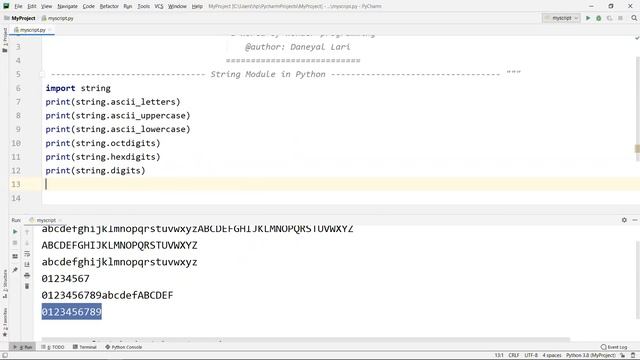640x360 pixels.
Task: Clear console output with trash icon
Action: click(27, 286)
